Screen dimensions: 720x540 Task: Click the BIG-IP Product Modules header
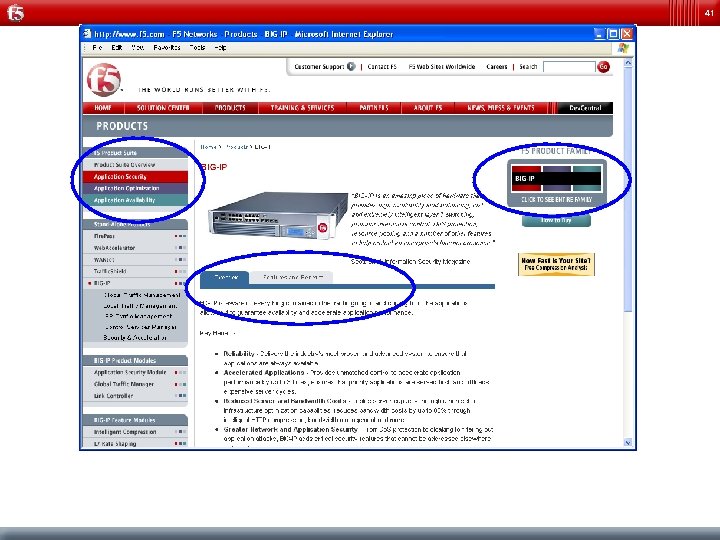(135, 360)
